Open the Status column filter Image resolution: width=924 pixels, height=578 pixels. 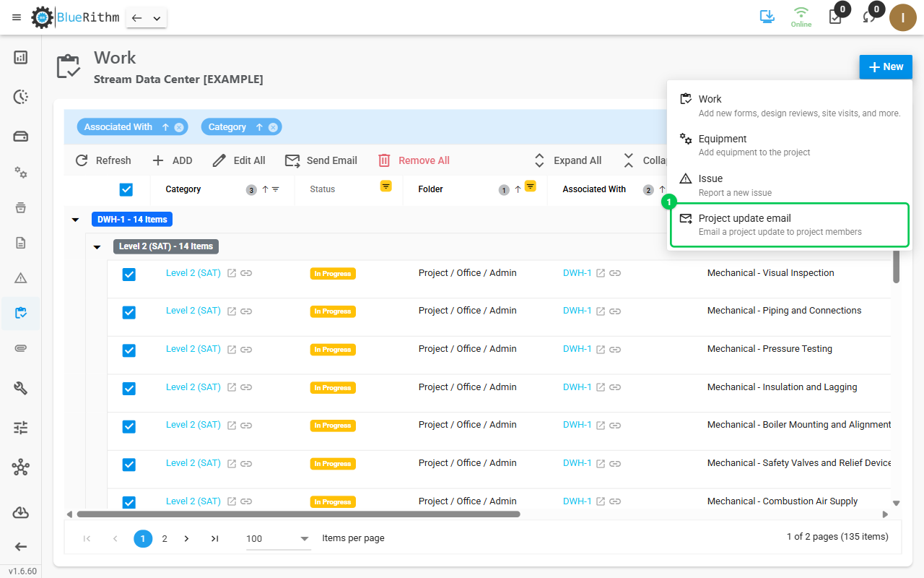[386, 186]
